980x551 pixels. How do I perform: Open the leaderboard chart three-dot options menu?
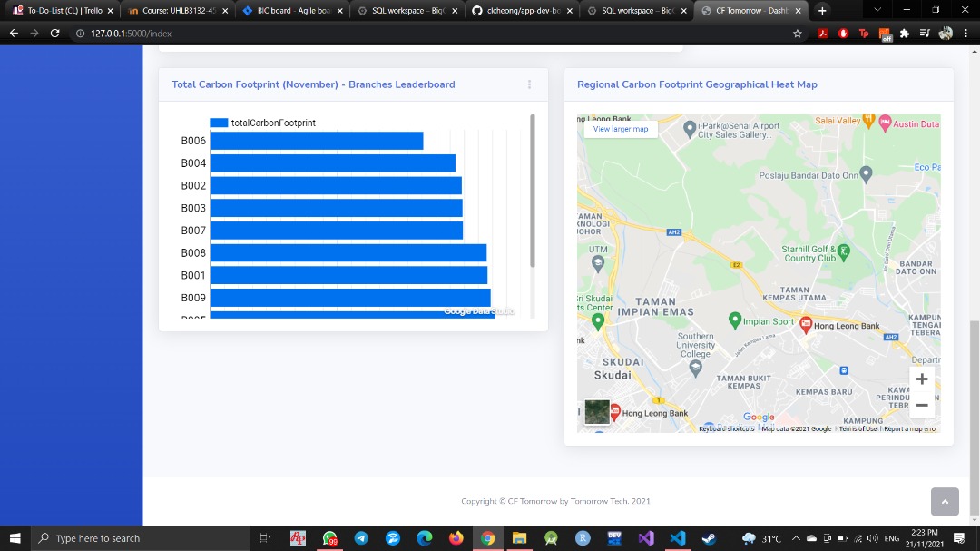[529, 84]
